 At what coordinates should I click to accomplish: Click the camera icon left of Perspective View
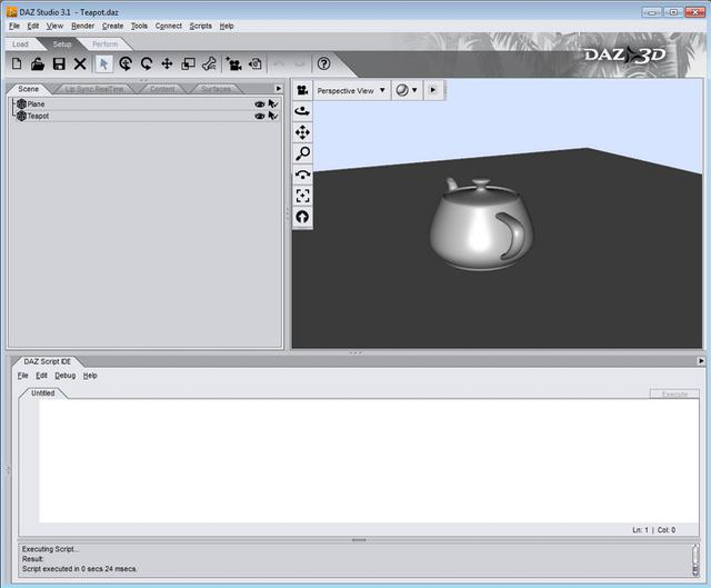(302, 90)
